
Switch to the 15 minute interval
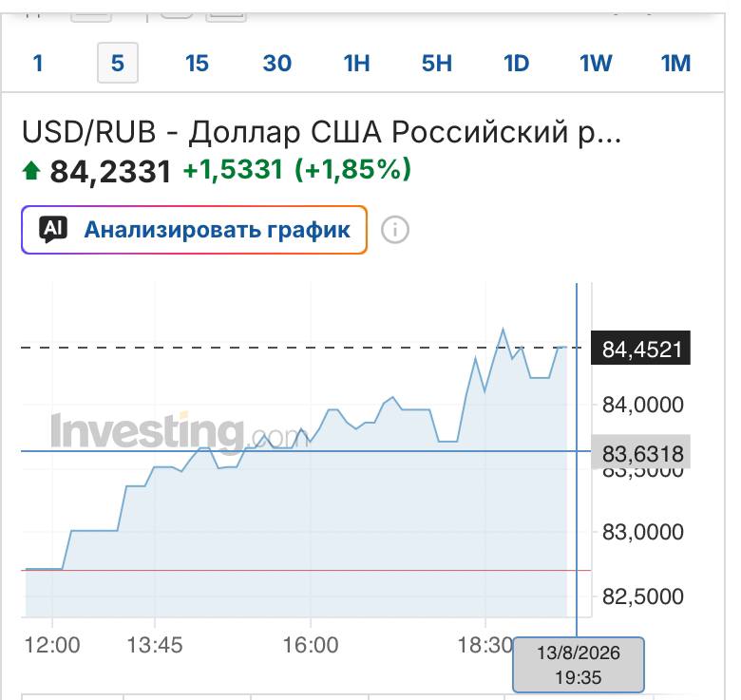tap(197, 64)
